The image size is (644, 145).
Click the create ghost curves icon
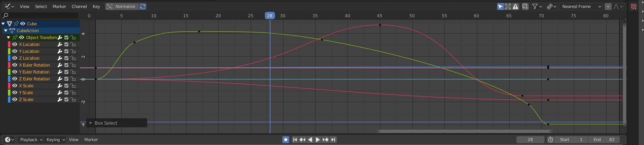[525, 7]
